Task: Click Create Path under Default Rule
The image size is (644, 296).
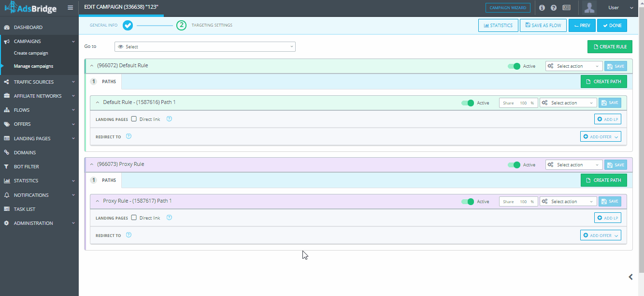Action: click(604, 82)
